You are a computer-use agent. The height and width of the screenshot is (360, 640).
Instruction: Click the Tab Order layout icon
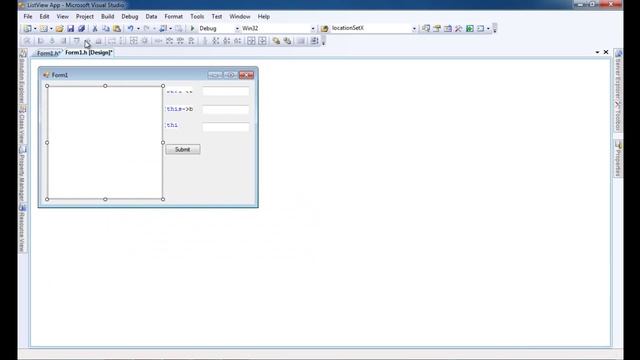pyautogui.click(x=314, y=41)
